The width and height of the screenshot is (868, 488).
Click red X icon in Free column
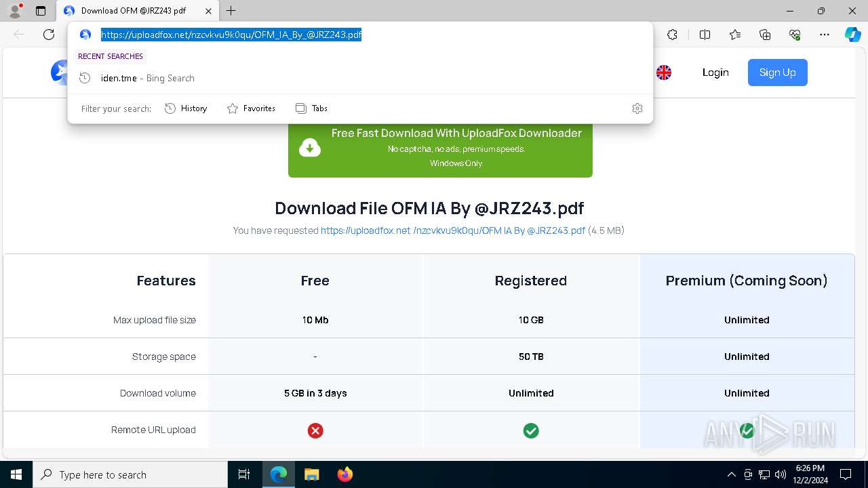[x=315, y=430]
